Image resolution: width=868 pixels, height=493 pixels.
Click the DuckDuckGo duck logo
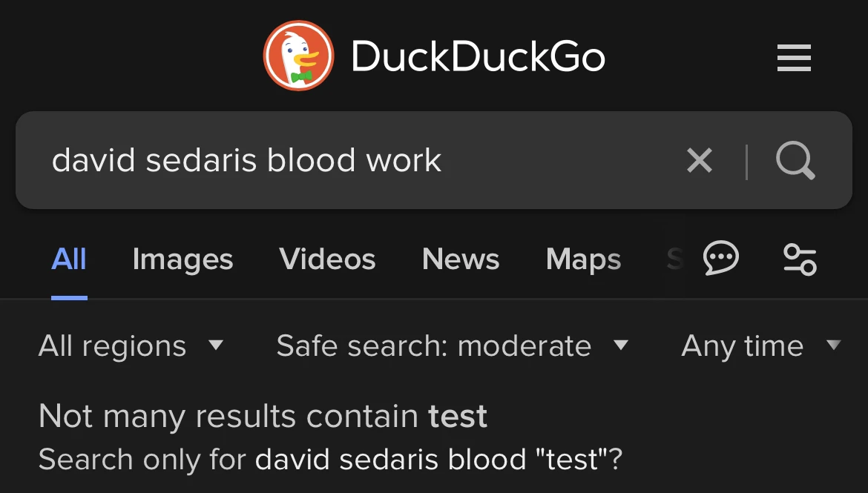(x=298, y=55)
